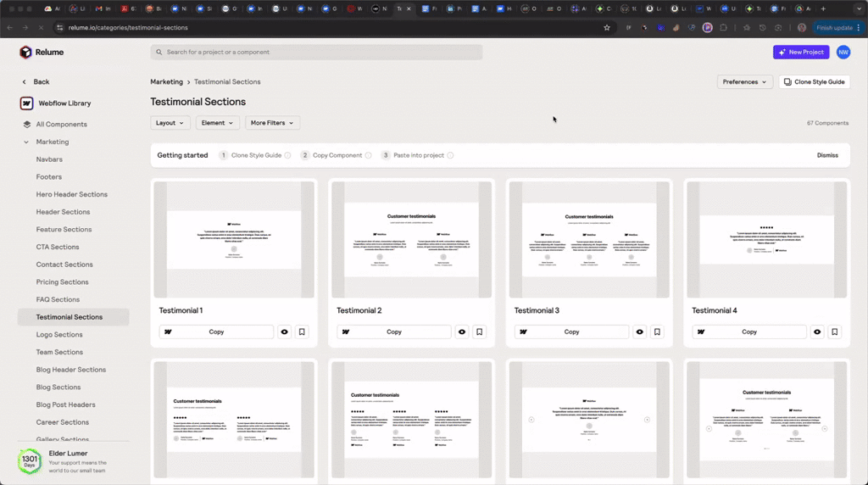Open the Layout filter dropdown
The image size is (868, 485).
(x=170, y=123)
